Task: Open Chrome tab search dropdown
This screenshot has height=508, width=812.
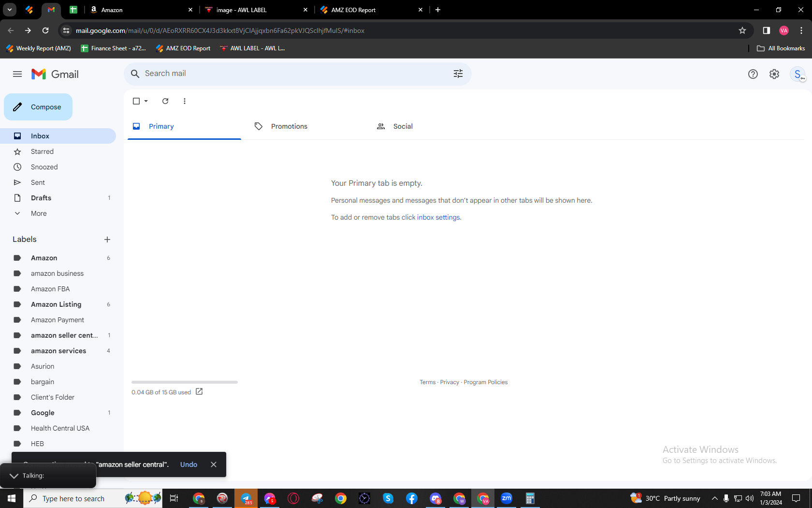Action: tap(10, 10)
